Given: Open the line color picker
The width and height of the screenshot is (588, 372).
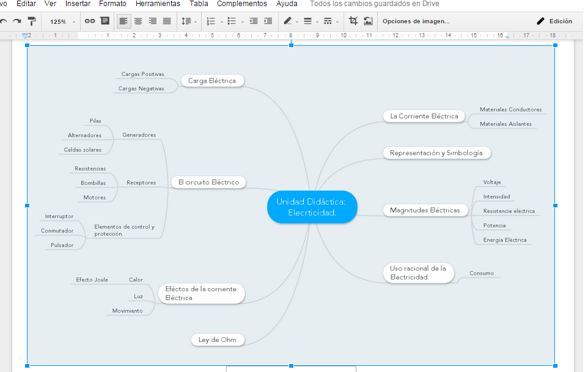Looking at the screenshot, I should (x=288, y=21).
